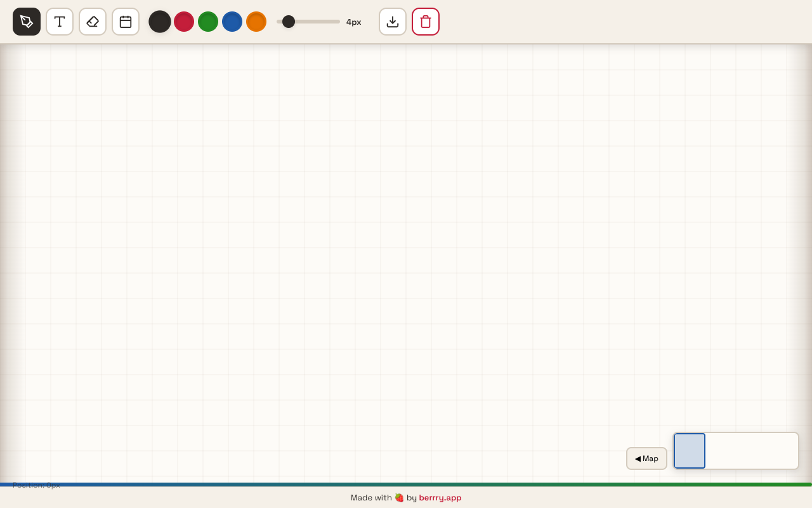
Task: Collapse the minimap with the Map button
Action: [646, 458]
